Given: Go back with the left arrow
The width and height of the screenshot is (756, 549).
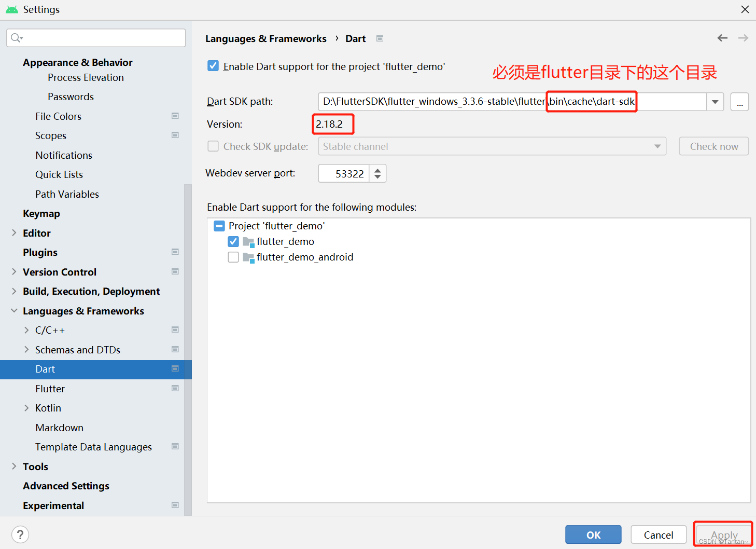Looking at the screenshot, I should [722, 38].
